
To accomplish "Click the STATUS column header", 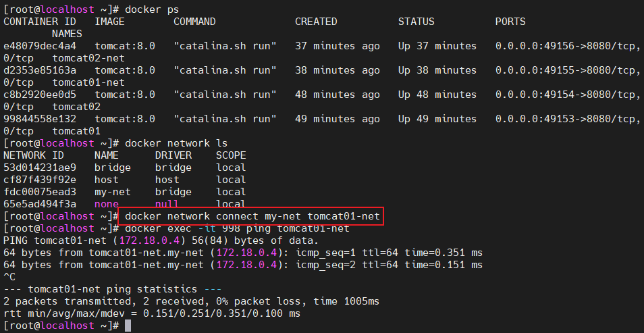I will click(416, 22).
